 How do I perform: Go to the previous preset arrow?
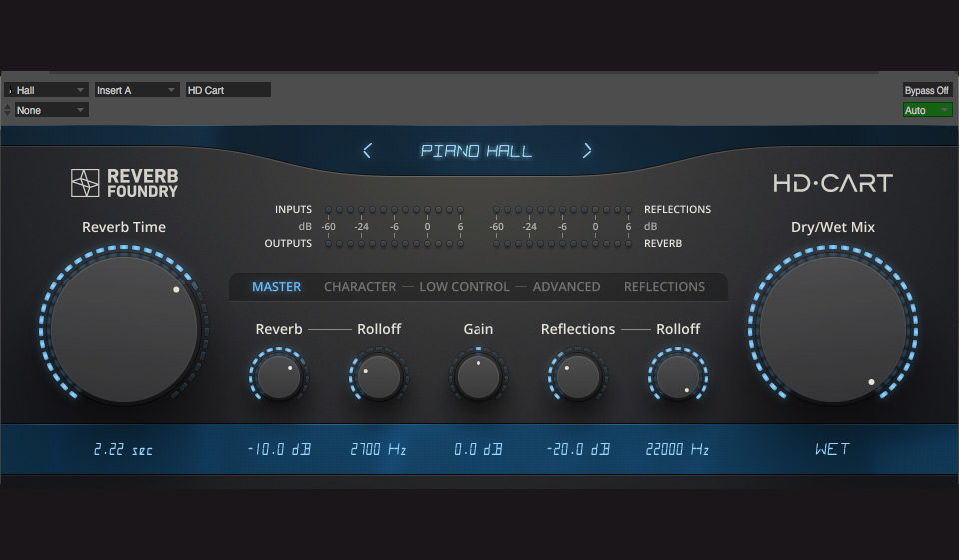coord(367,151)
